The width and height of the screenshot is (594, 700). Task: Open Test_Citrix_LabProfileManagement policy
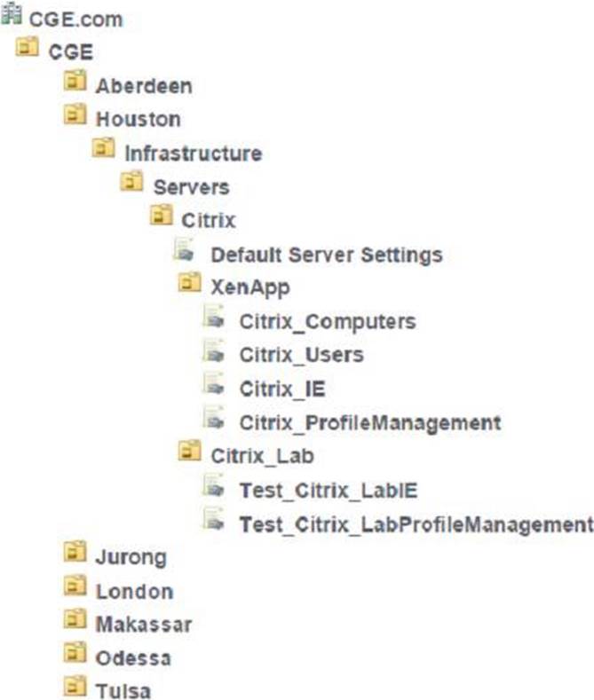(x=414, y=523)
